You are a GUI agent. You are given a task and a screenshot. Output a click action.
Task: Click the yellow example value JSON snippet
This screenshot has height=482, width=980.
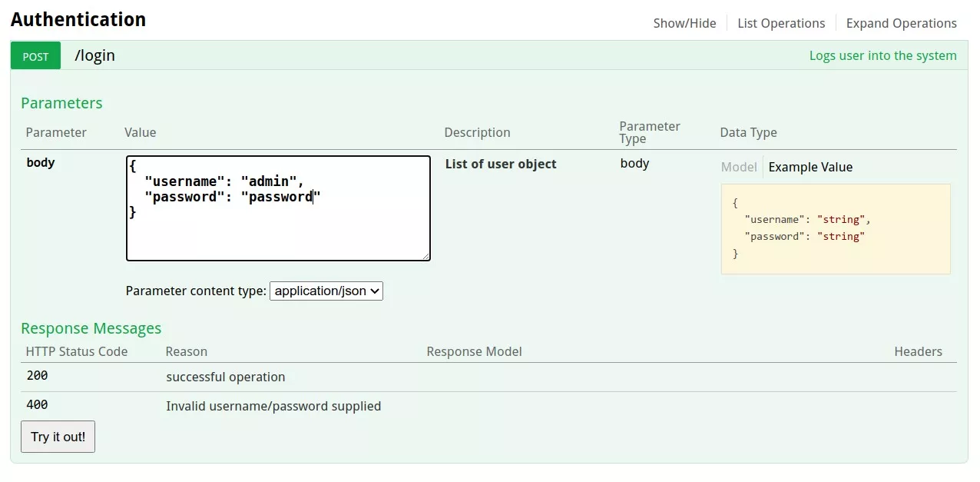coord(835,228)
